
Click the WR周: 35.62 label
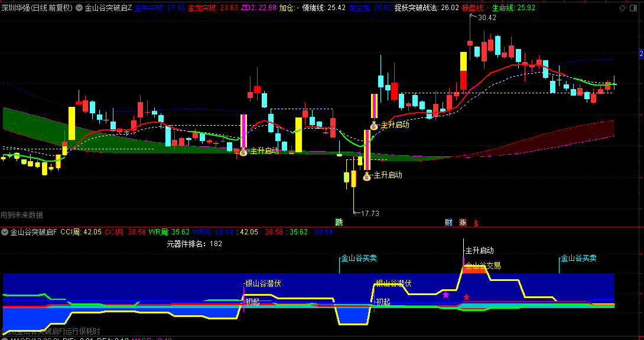(169, 232)
